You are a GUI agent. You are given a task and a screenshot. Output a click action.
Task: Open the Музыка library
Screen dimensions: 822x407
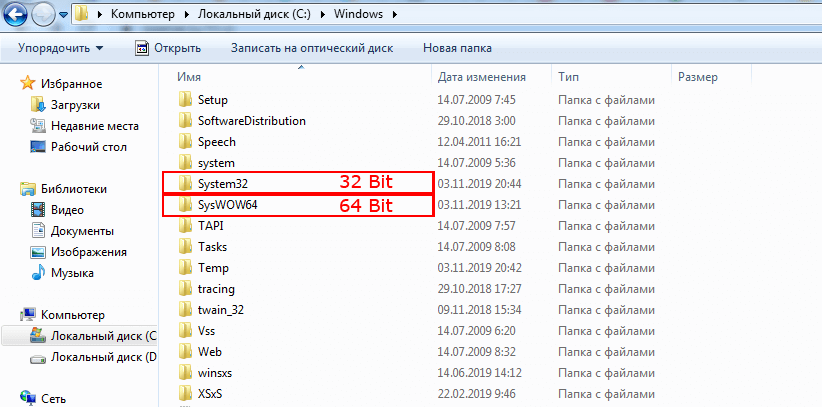pos(72,273)
